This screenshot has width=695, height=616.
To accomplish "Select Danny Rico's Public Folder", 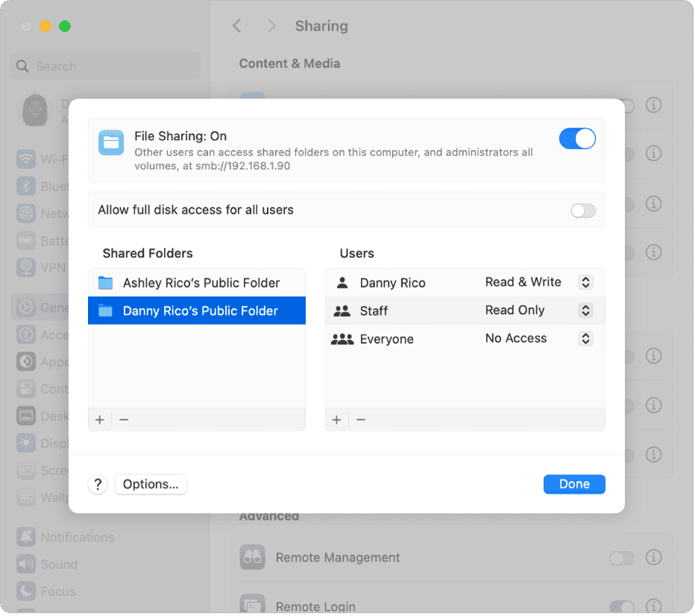I will click(x=197, y=311).
